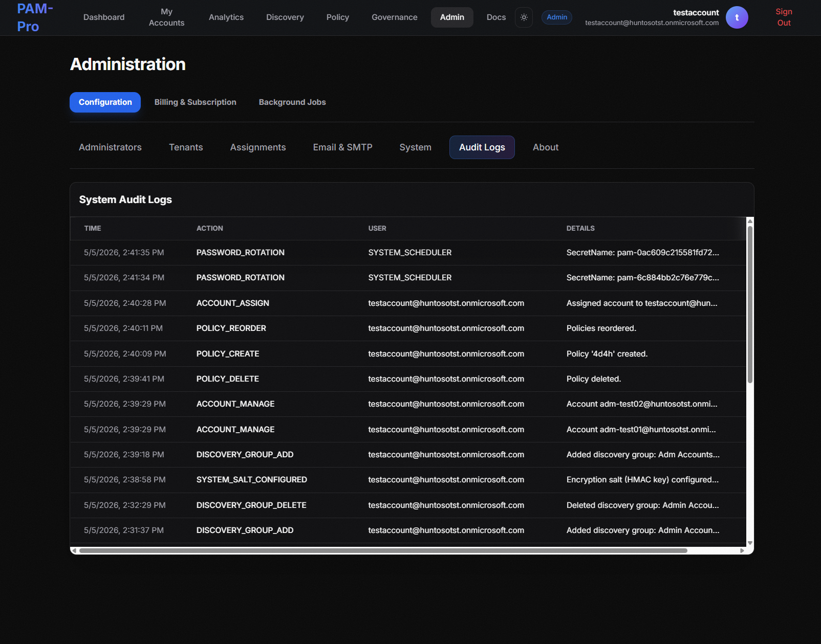Click the scroll right arrow of logs table
Viewport: 821px width, 644px height.
[x=742, y=551]
